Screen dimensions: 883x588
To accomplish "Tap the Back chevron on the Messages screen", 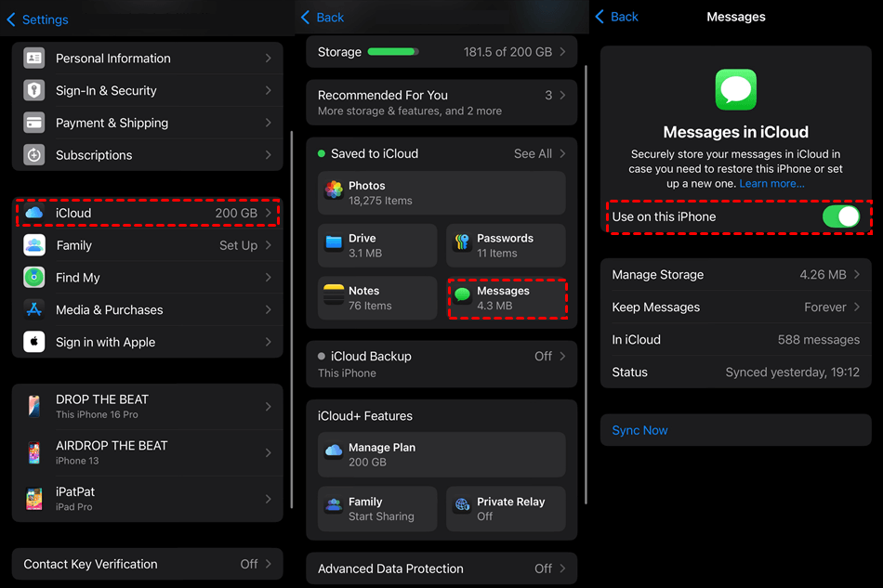I will coord(600,17).
